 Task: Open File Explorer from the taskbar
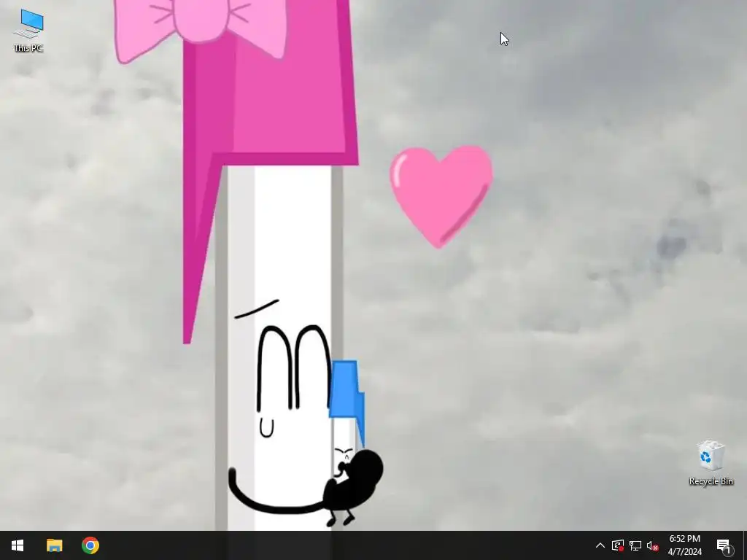click(x=54, y=545)
